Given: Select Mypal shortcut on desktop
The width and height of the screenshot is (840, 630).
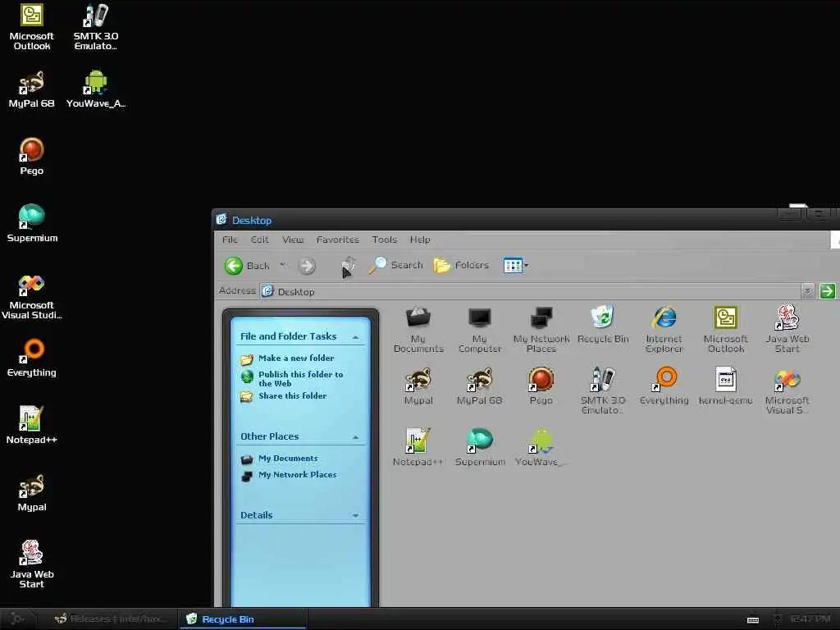Looking at the screenshot, I should [x=32, y=493].
